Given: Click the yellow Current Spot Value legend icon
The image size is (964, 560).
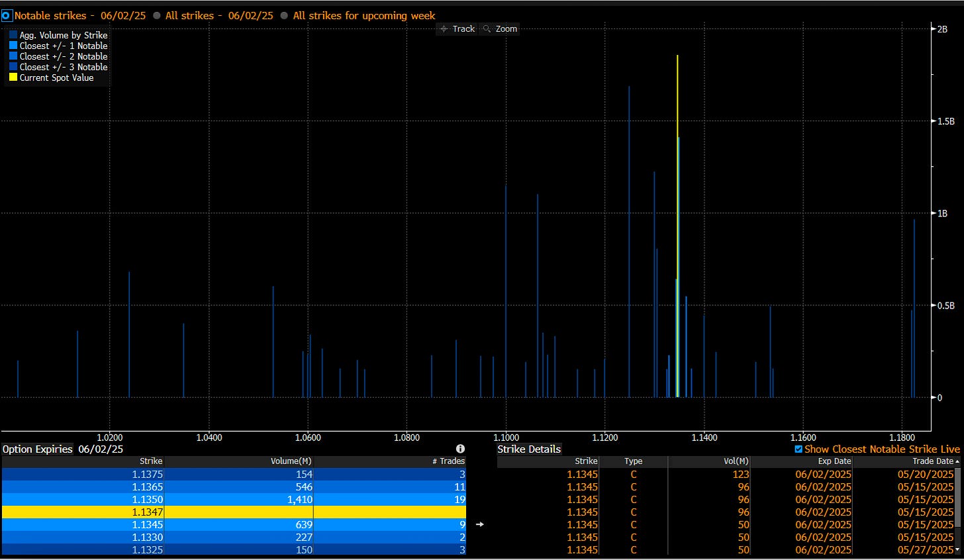Looking at the screenshot, I should coord(13,77).
